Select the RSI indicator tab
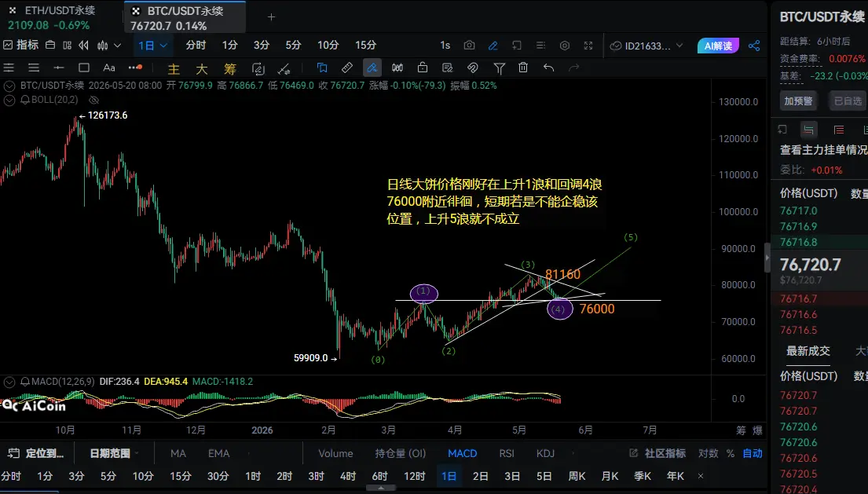The width and height of the screenshot is (868, 494). [x=507, y=454]
